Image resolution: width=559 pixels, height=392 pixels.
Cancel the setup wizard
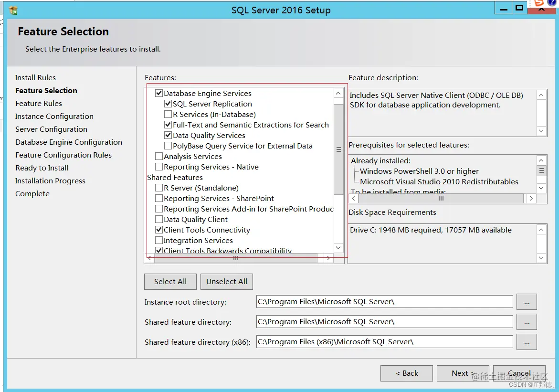[x=519, y=373]
